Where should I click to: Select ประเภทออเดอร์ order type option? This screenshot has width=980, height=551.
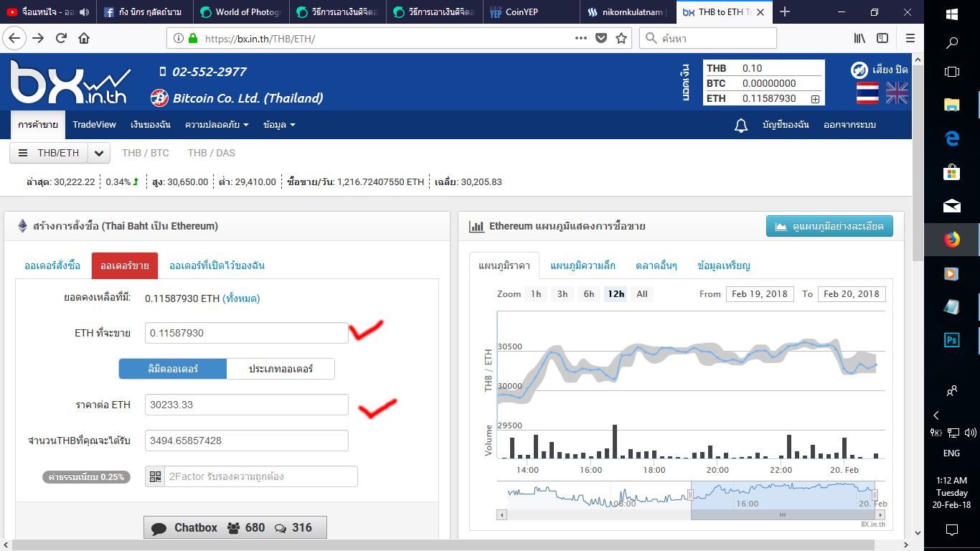tap(281, 369)
